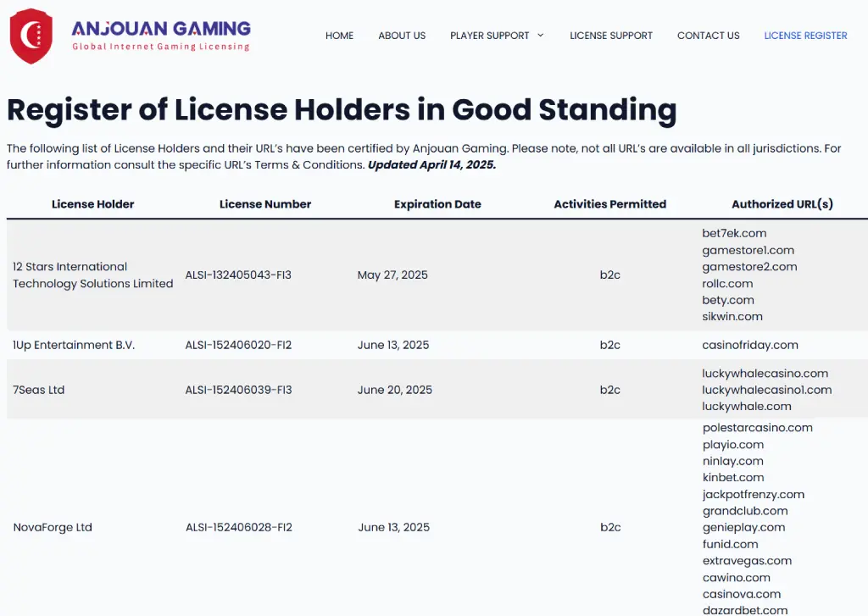Click the bety.com URL

click(x=728, y=300)
